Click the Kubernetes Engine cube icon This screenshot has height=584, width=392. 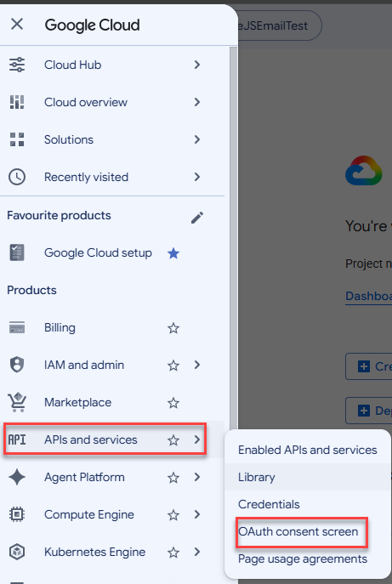(x=17, y=552)
